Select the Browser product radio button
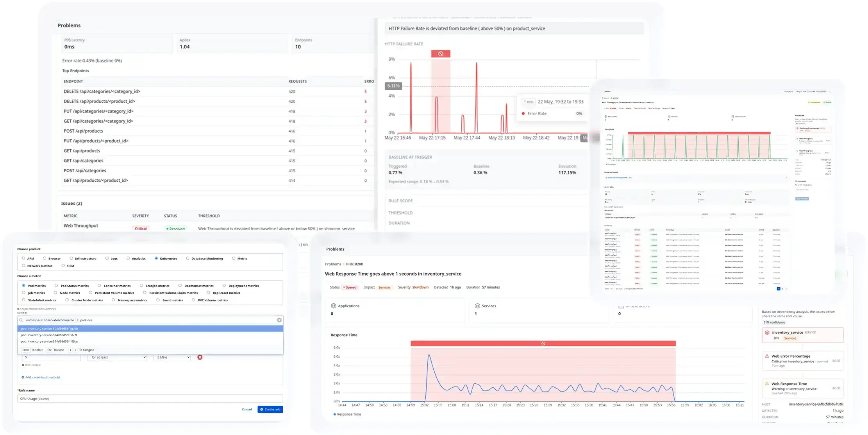The height and width of the screenshot is (435, 868). [45, 258]
